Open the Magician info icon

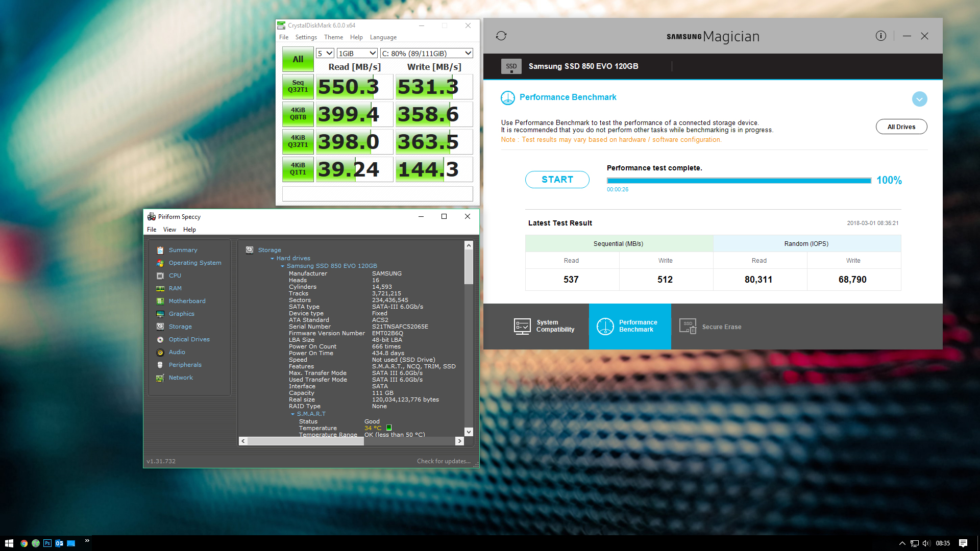click(x=880, y=36)
